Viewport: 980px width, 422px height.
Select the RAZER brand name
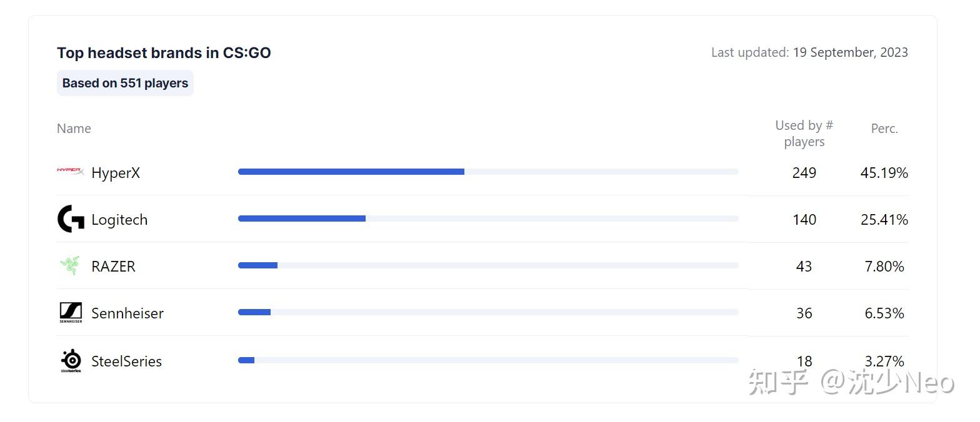pyautogui.click(x=113, y=267)
